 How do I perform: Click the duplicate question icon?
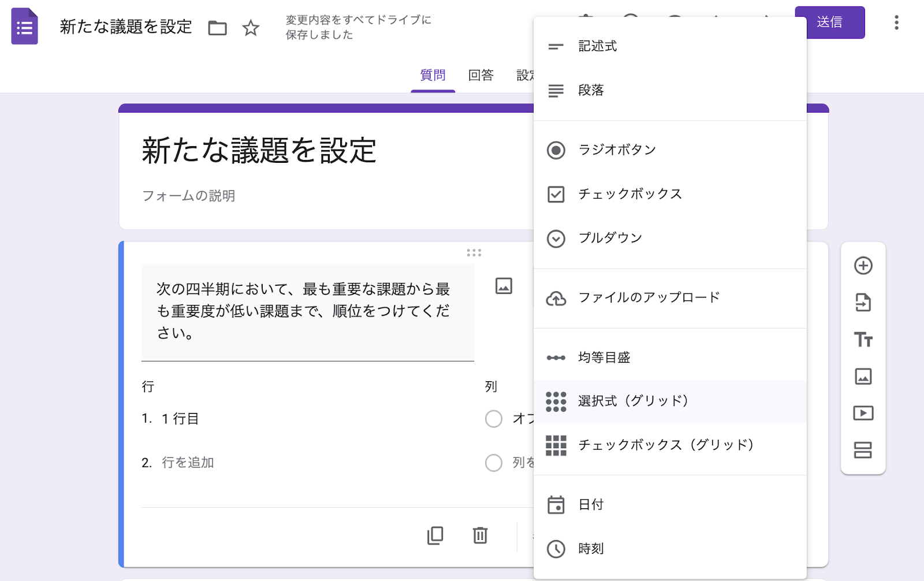(435, 535)
